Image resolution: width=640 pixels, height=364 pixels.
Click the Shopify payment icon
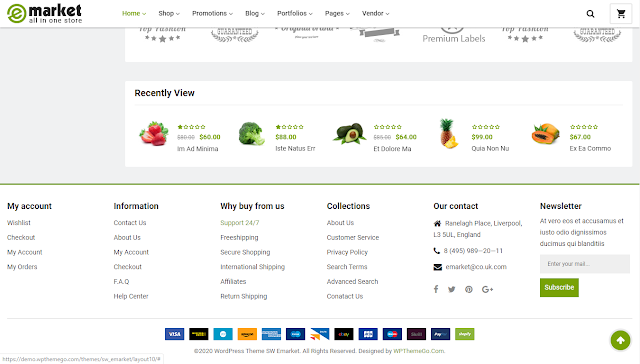[464, 334]
